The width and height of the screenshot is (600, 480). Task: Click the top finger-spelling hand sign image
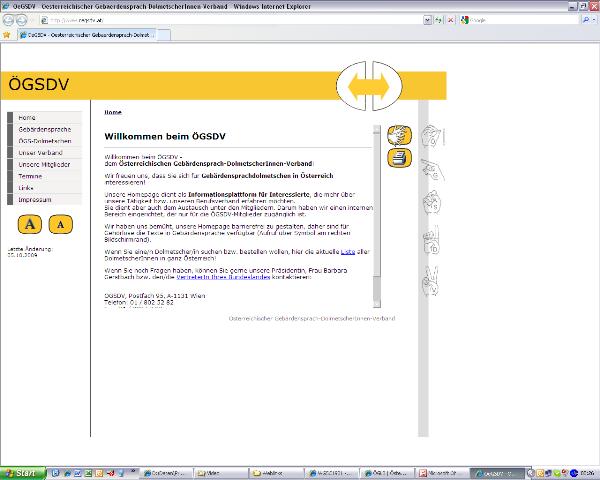tap(434, 133)
